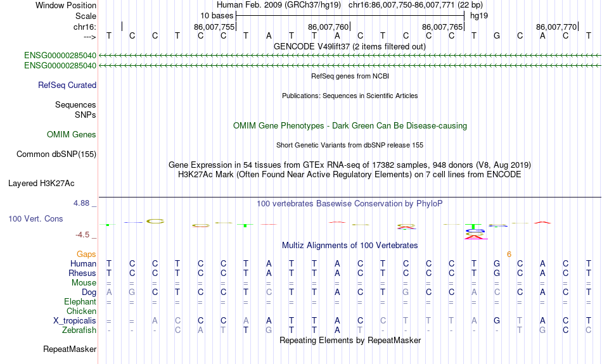Click the Gaps row label
The height and width of the screenshot is (364, 602).
pyautogui.click(x=86, y=254)
